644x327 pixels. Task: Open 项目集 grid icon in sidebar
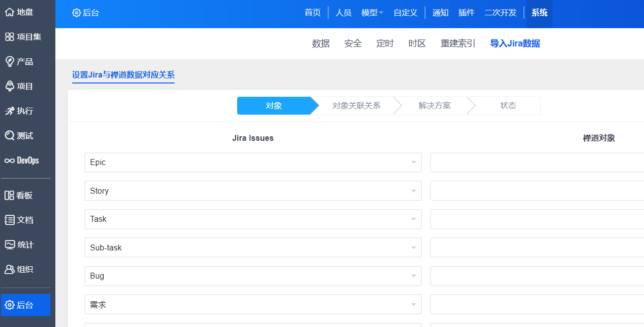pyautogui.click(x=9, y=37)
